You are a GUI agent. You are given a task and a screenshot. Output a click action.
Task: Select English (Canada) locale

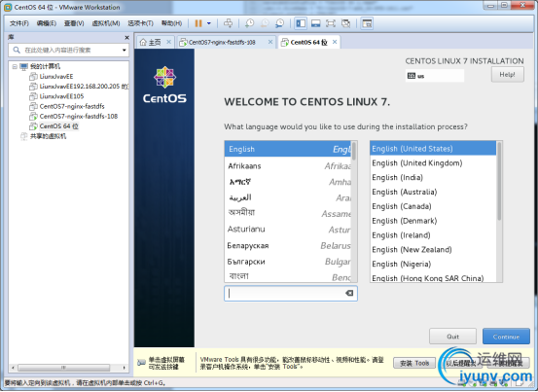(x=433, y=206)
